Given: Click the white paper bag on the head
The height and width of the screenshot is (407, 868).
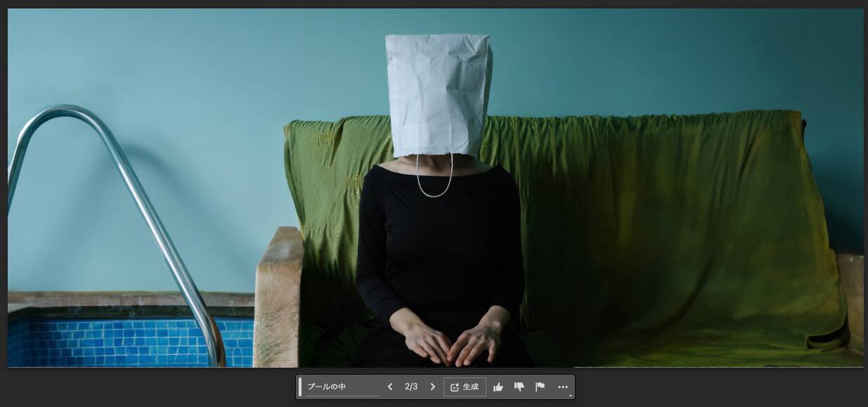Looking at the screenshot, I should (437, 91).
